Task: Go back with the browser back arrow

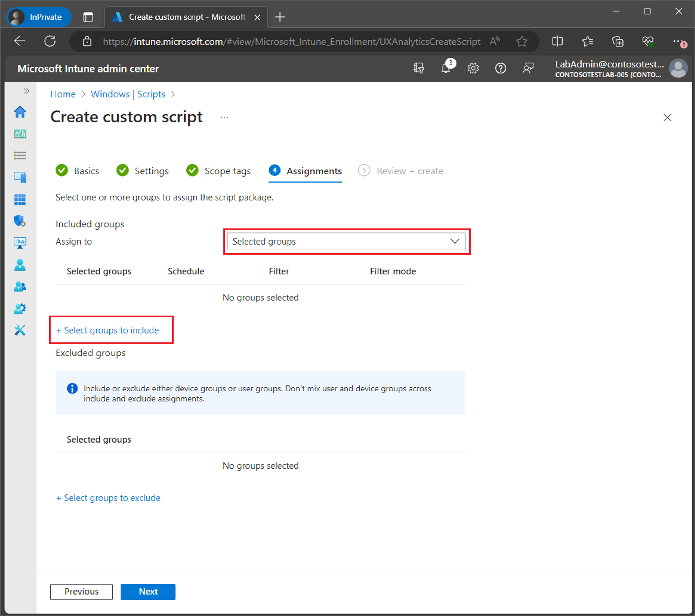Action: (20, 41)
